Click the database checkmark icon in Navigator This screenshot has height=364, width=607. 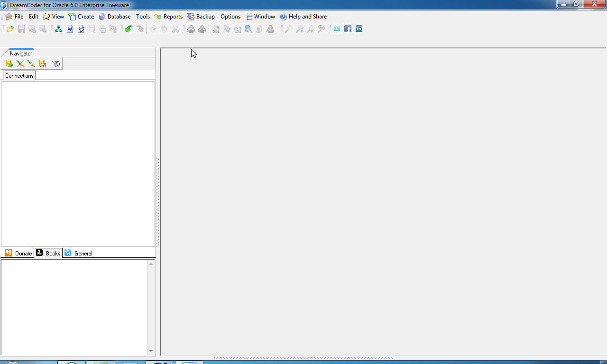tap(43, 64)
